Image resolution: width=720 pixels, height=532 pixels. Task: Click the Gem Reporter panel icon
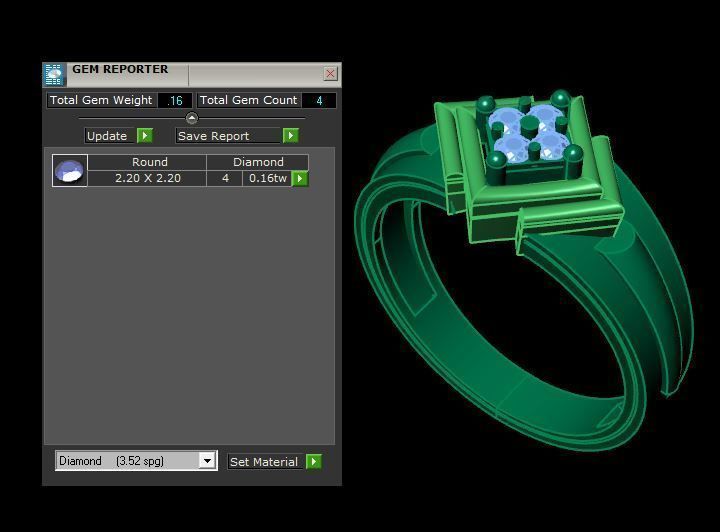click(x=54, y=74)
